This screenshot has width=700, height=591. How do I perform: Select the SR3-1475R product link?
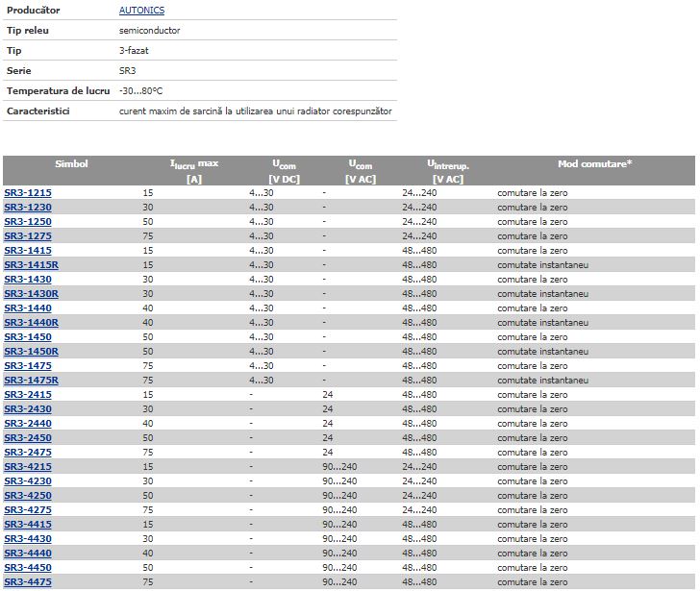31,381
